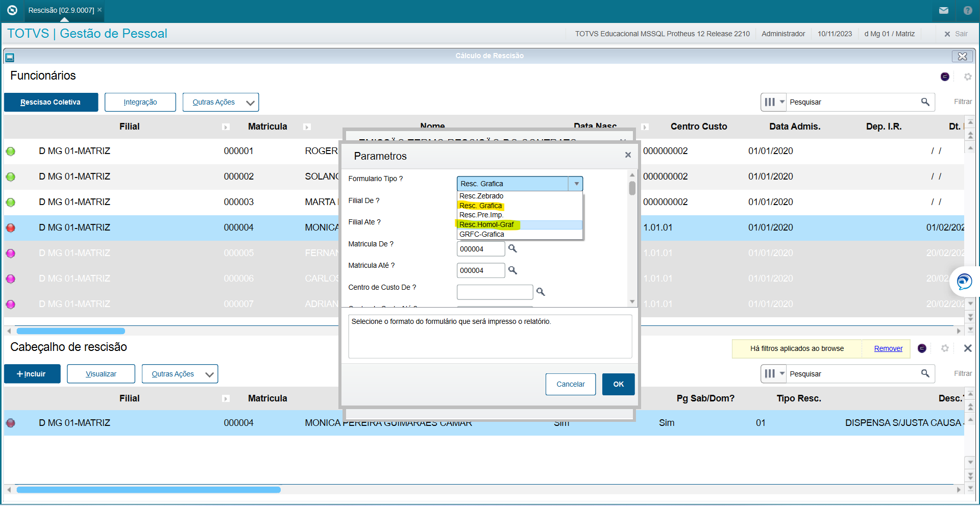Click magnifier lookup beside Centro de Custo De
980x506 pixels.
click(541, 292)
